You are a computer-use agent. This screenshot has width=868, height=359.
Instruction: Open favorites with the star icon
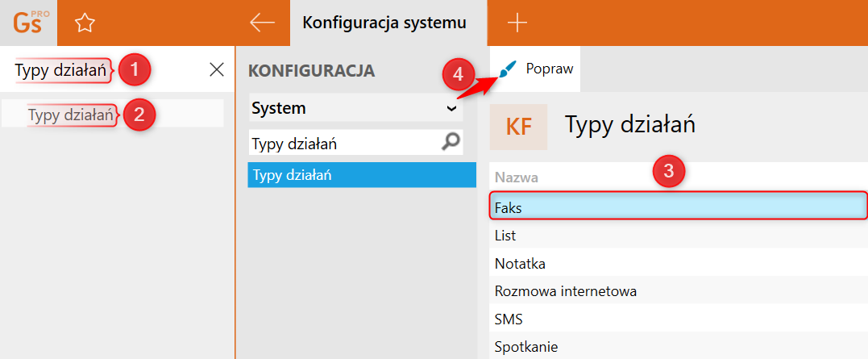point(84,23)
